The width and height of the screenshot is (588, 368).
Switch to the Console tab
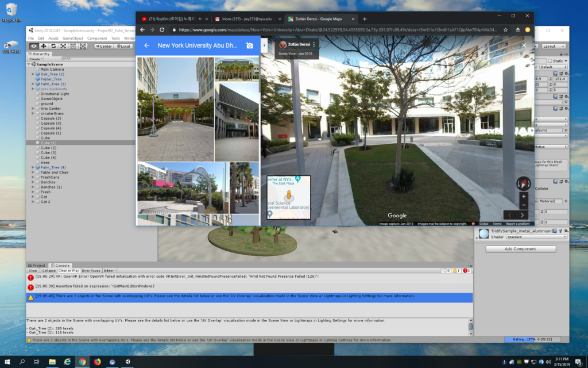[60, 266]
